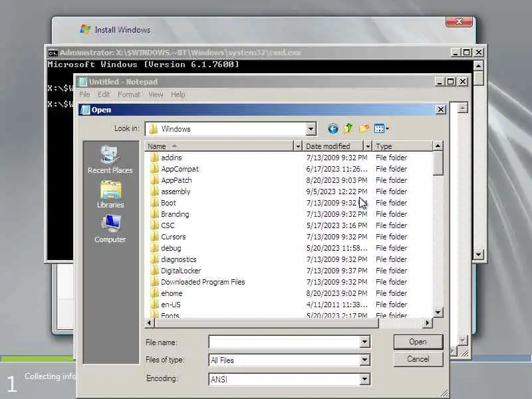Screen dimensions: 532x399
Task: Go back with the blue arrow icon
Action: point(333,128)
